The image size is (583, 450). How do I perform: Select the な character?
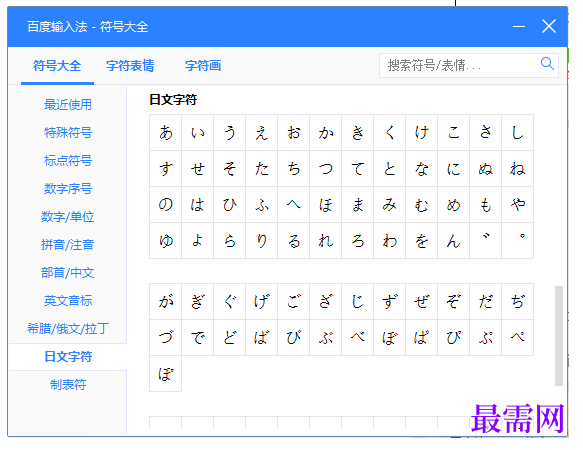(x=421, y=169)
